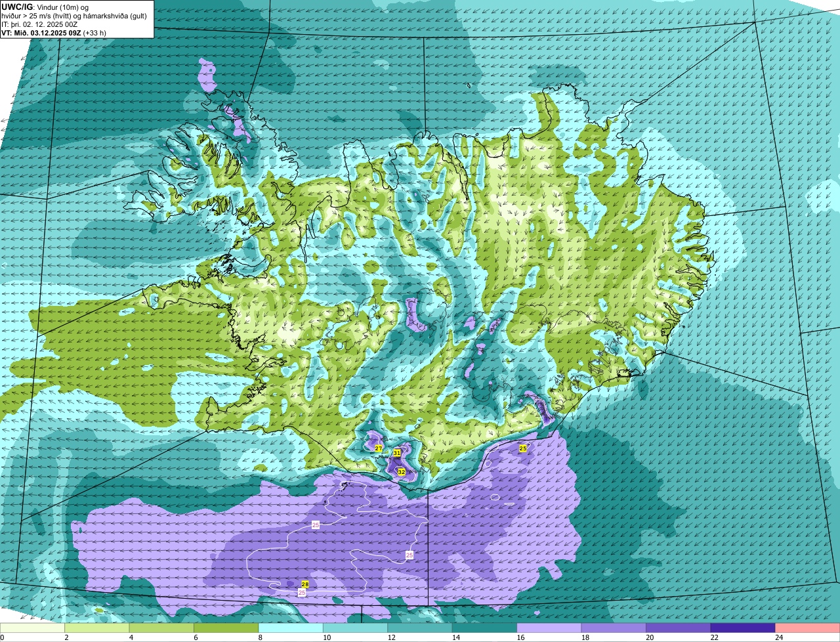This screenshot has height=642, width=840.
Task: Select the salmon pink above-24 m/s legend swatch
Action: [x=808, y=628]
